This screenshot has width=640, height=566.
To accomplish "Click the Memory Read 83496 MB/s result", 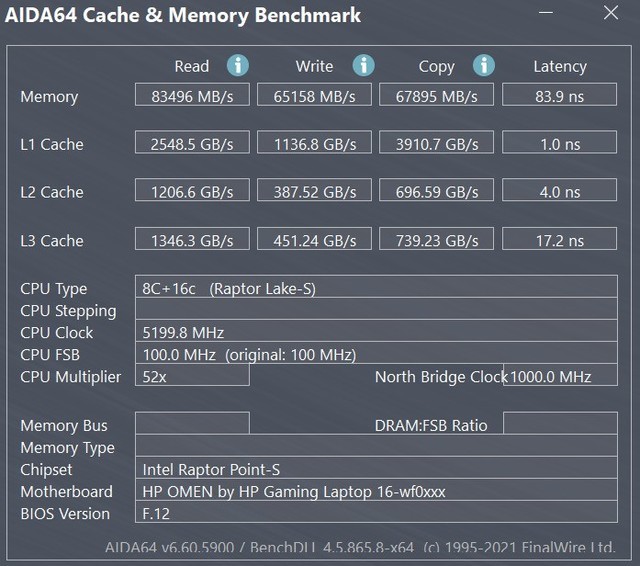I will click(192, 96).
